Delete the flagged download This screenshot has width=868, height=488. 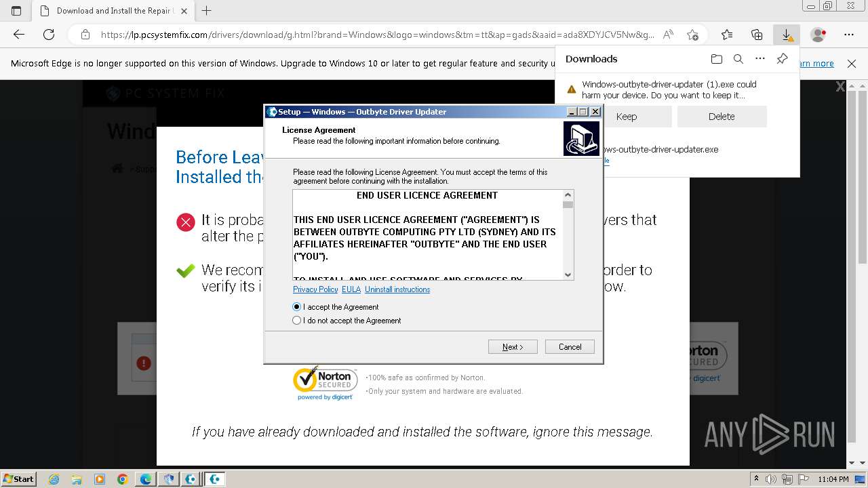click(722, 117)
